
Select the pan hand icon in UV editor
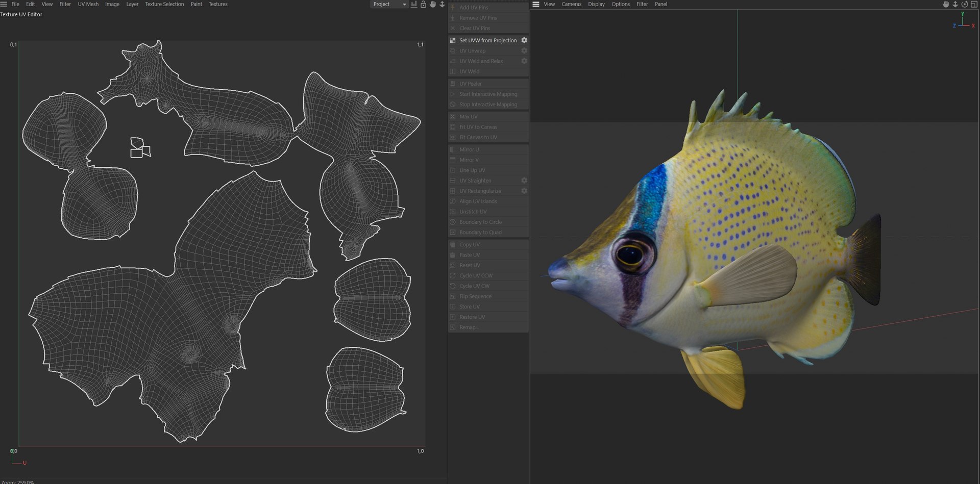tap(433, 4)
